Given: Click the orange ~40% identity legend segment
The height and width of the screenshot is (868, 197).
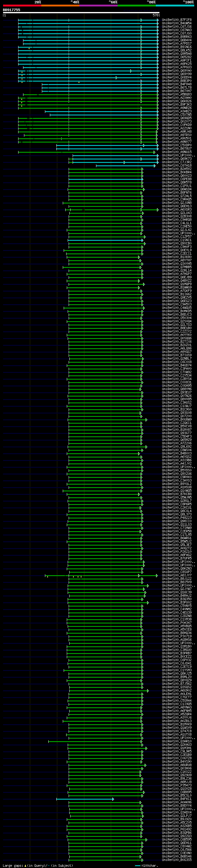Looking at the screenshot, I should 60,6.
